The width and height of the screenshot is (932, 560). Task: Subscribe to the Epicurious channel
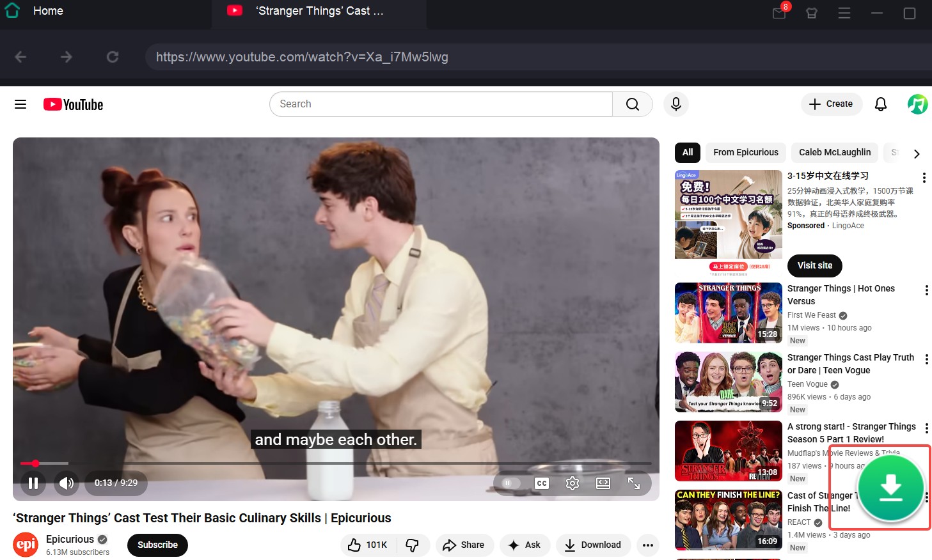click(x=157, y=545)
